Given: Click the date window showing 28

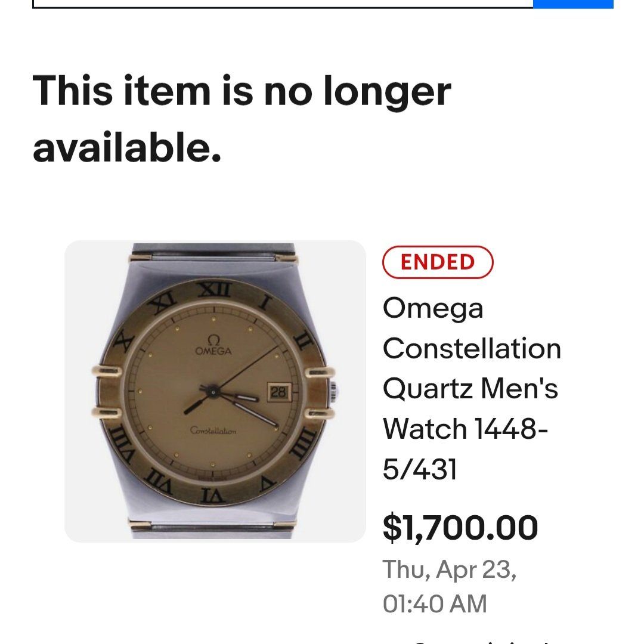Looking at the screenshot, I should [x=278, y=392].
